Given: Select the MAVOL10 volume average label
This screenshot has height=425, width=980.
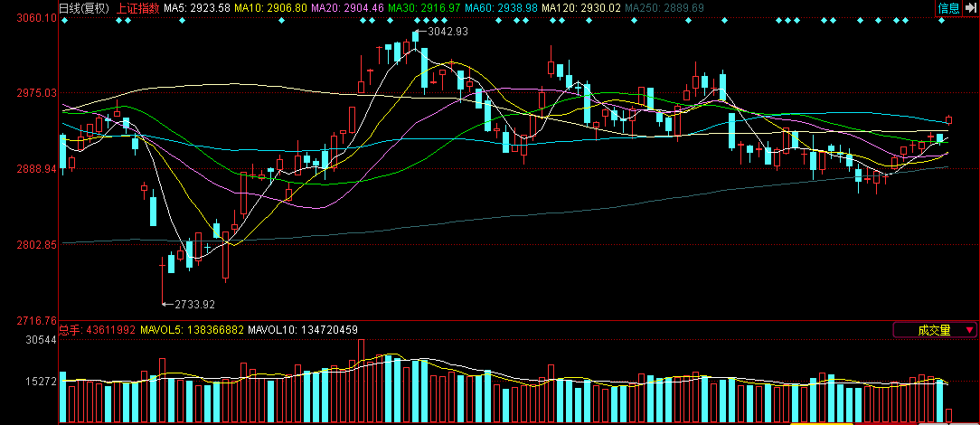Looking at the screenshot, I should (303, 330).
